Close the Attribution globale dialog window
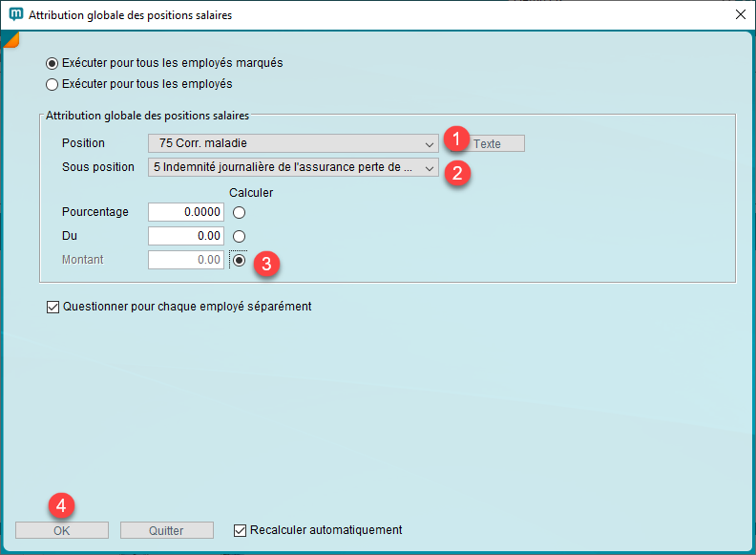Image resolution: width=756 pixels, height=555 pixels. (x=740, y=15)
